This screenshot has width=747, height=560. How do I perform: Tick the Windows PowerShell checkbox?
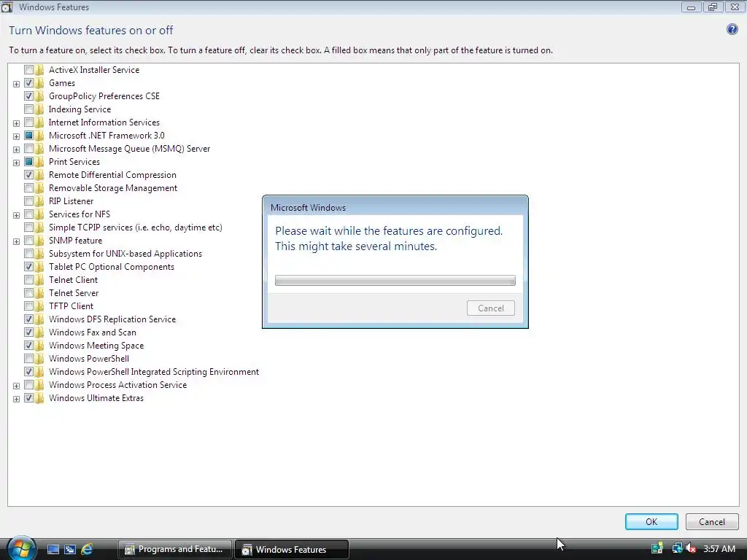click(x=28, y=359)
